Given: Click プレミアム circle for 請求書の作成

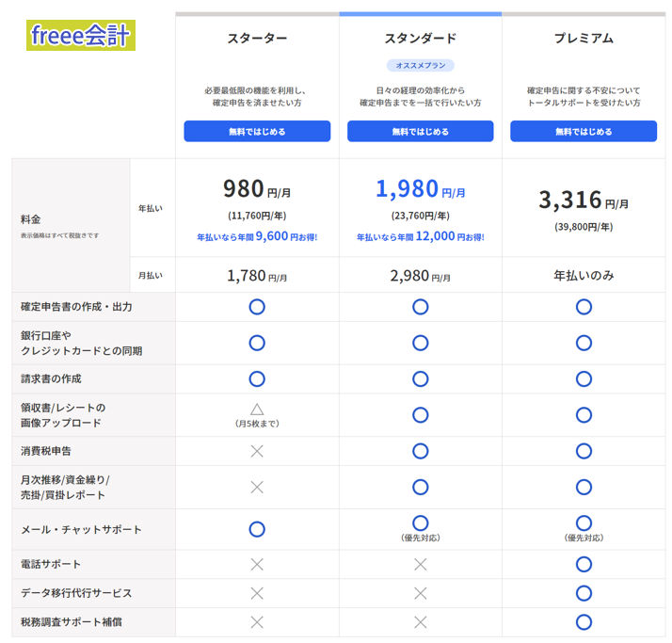Looking at the screenshot, I should pyautogui.click(x=584, y=379).
